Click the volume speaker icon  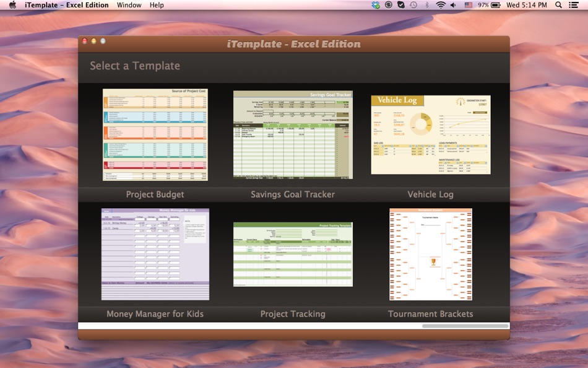453,5
